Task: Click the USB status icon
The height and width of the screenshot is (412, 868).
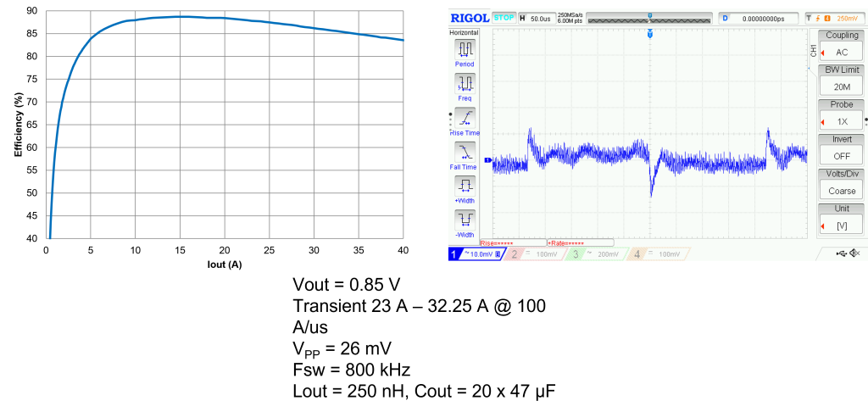Action: pos(840,253)
